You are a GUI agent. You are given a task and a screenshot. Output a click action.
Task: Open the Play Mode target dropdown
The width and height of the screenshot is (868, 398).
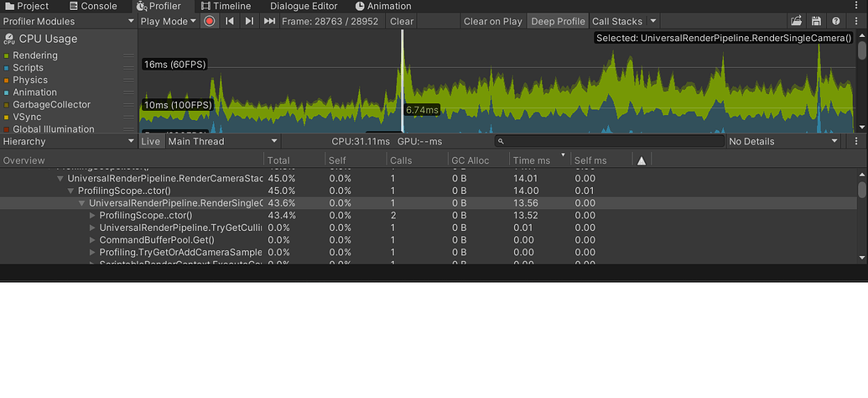coord(168,21)
